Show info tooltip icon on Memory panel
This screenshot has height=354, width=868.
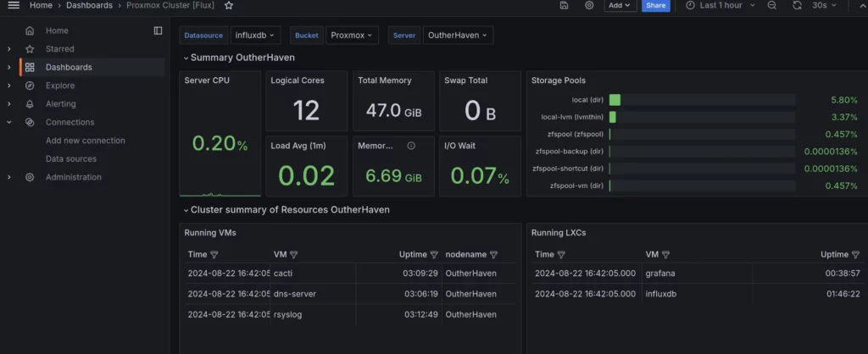coord(411,146)
